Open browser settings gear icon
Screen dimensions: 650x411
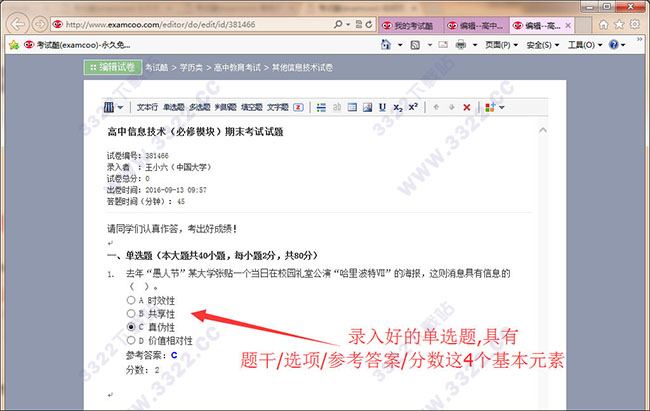(635, 24)
